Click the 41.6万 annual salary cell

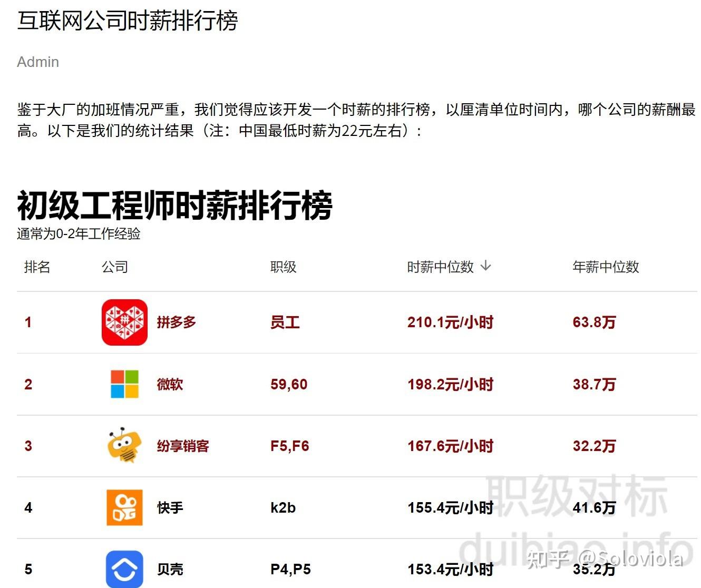pos(594,508)
